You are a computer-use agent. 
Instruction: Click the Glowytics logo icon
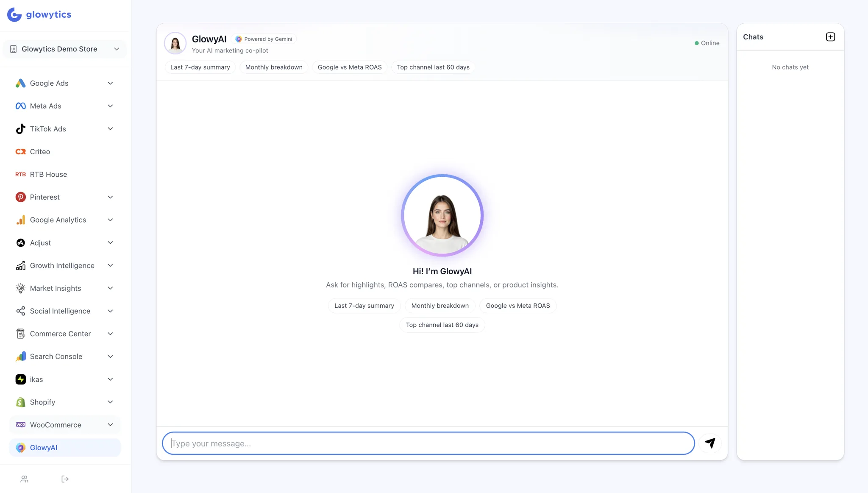coord(14,14)
